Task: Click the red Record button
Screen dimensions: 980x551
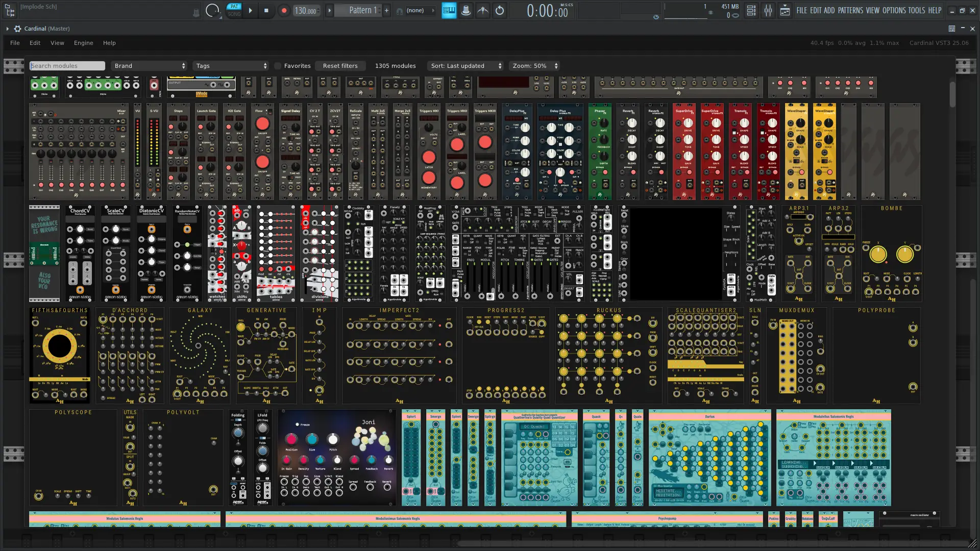Action: pyautogui.click(x=284, y=10)
